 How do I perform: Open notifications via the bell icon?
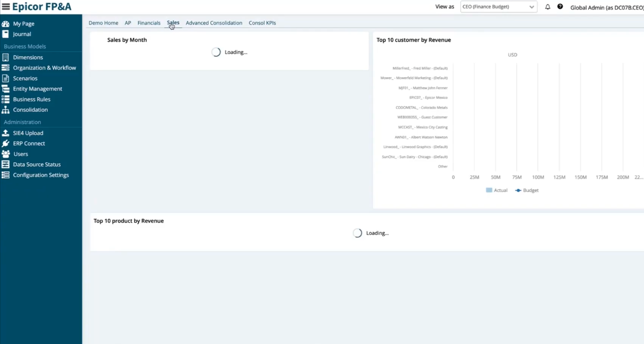[547, 7]
